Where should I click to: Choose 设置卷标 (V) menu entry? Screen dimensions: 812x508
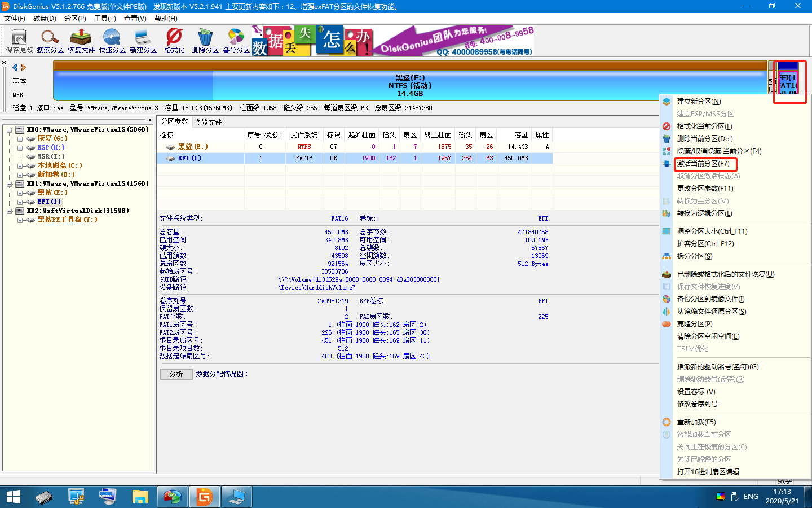click(696, 392)
